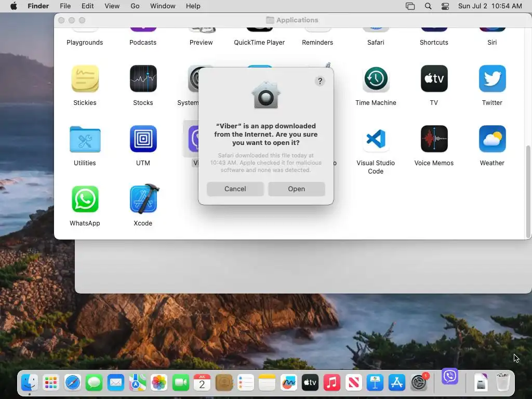Screen dimensions: 532x399
Task: Click the Reminders label in Applications
Action: [317, 43]
